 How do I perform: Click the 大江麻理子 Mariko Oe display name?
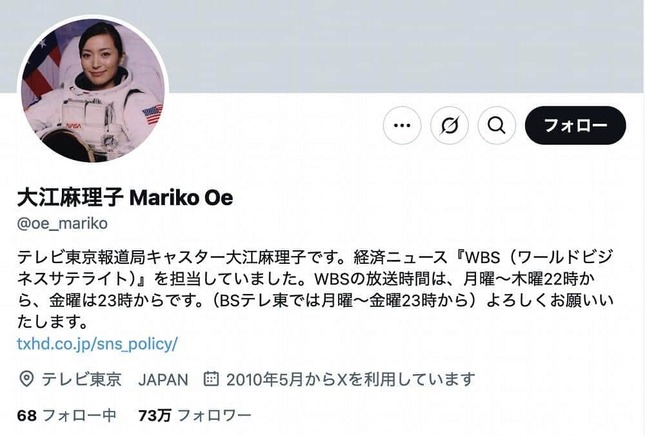point(125,198)
